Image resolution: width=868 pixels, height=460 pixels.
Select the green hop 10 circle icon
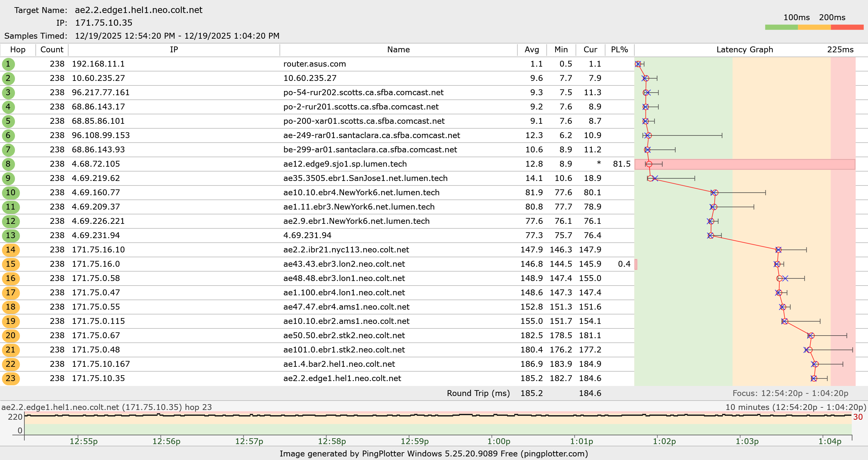(x=10, y=193)
